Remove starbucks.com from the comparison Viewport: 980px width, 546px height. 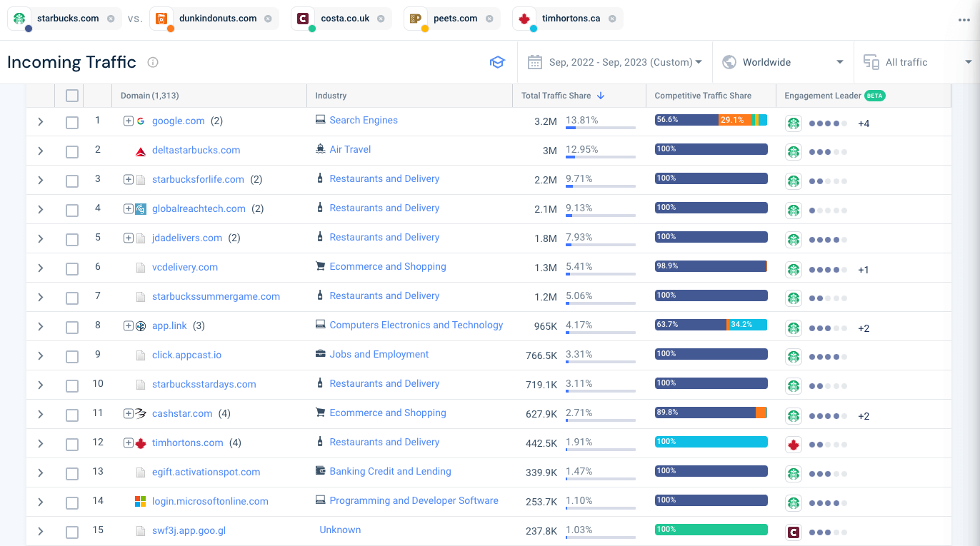(111, 19)
